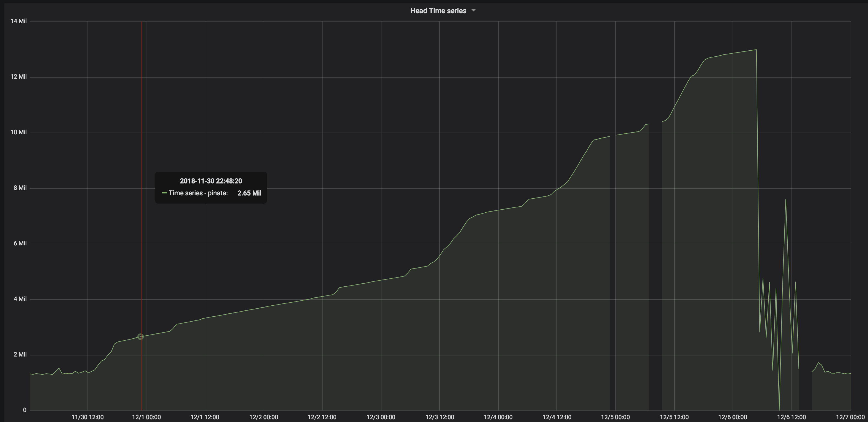Click the green series swatch in the tooltip
Screen dimensions: 868x422
tap(164, 193)
